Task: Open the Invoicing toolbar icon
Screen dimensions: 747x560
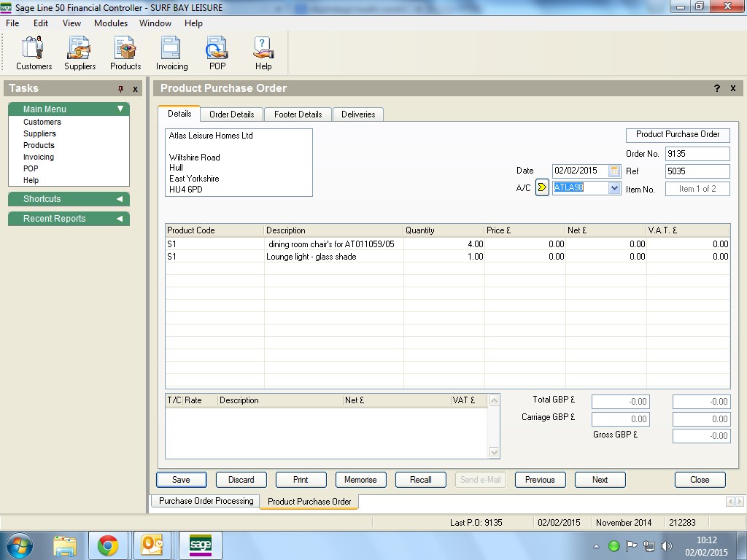Action: click(171, 53)
